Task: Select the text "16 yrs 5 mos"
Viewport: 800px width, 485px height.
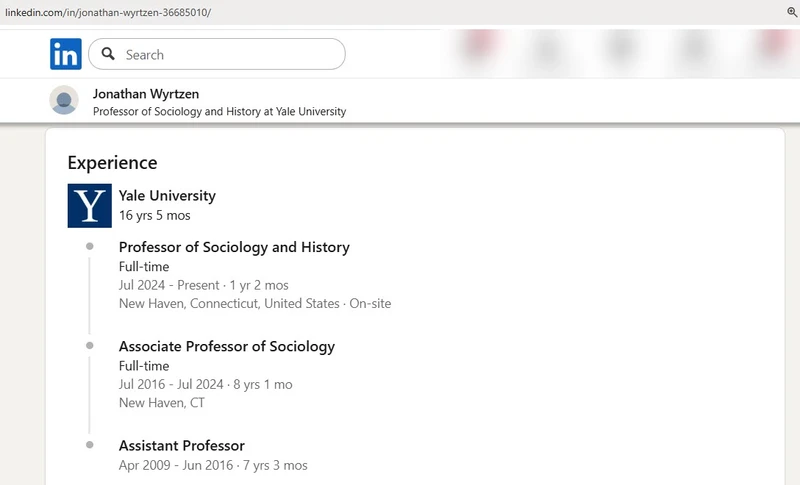Action: (155, 215)
